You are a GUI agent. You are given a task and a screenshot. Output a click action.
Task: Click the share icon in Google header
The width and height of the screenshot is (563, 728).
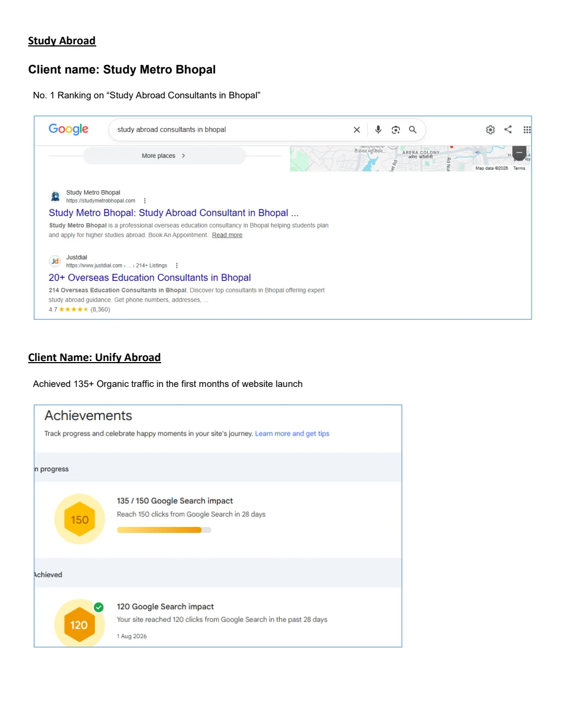tap(508, 129)
